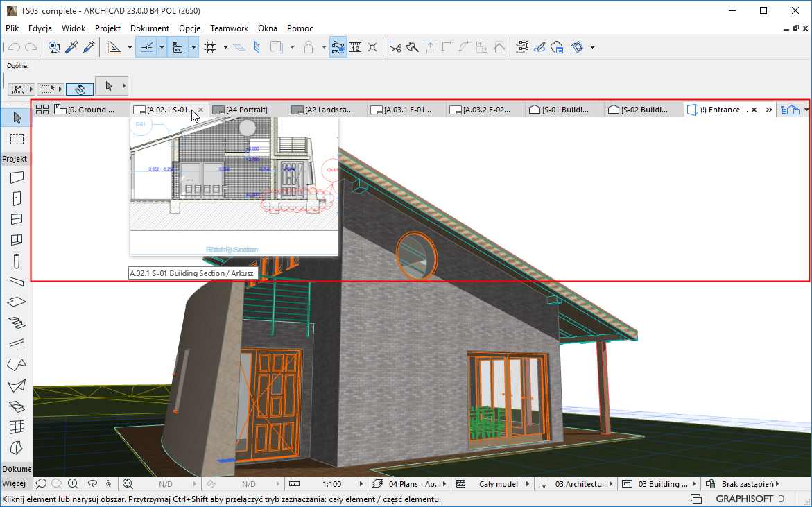Choose the Column tool

[x=17, y=261]
